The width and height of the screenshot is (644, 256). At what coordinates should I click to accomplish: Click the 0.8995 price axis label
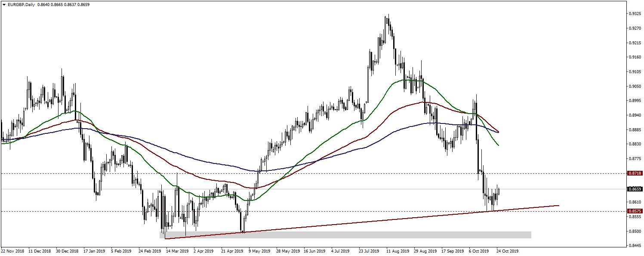(635, 101)
